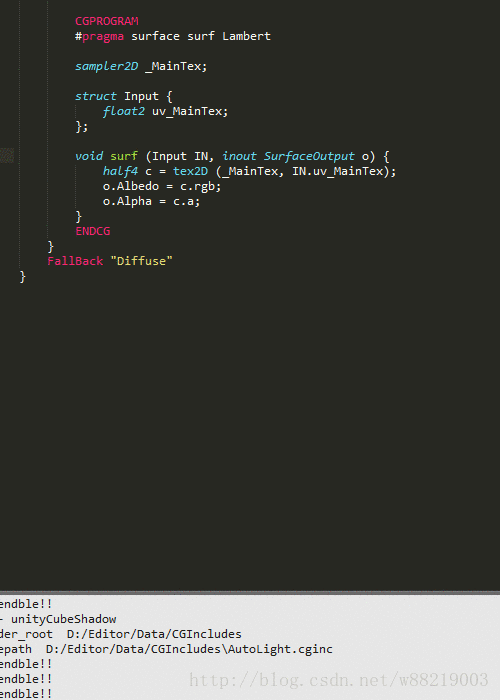The height and width of the screenshot is (700, 500).
Task: Click the FallBack keyword
Action: tap(75, 261)
